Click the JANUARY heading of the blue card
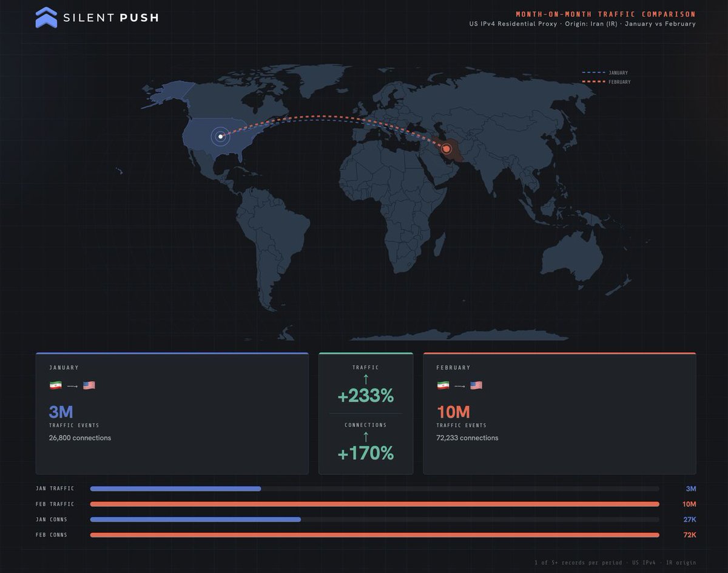This screenshot has height=573, width=728. pyautogui.click(x=64, y=368)
